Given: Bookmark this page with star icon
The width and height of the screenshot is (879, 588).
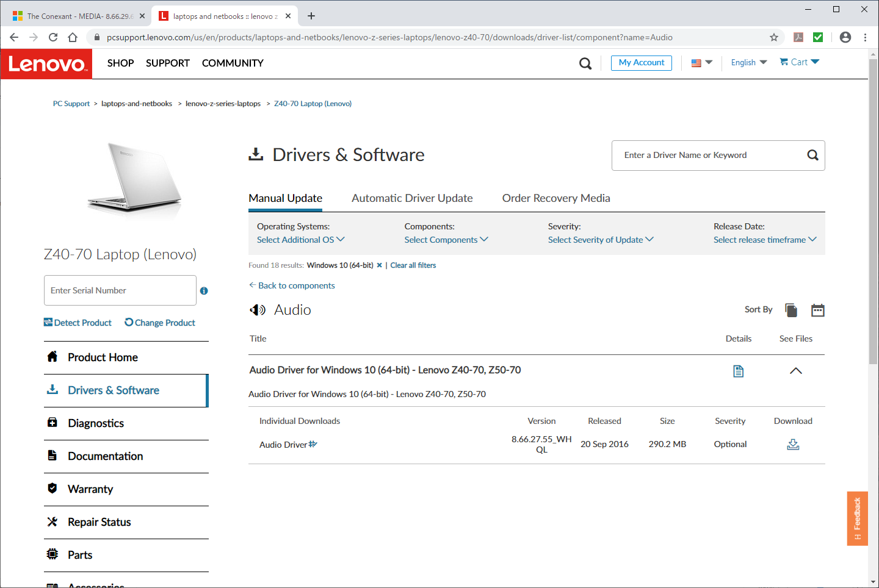Looking at the screenshot, I should click(774, 37).
